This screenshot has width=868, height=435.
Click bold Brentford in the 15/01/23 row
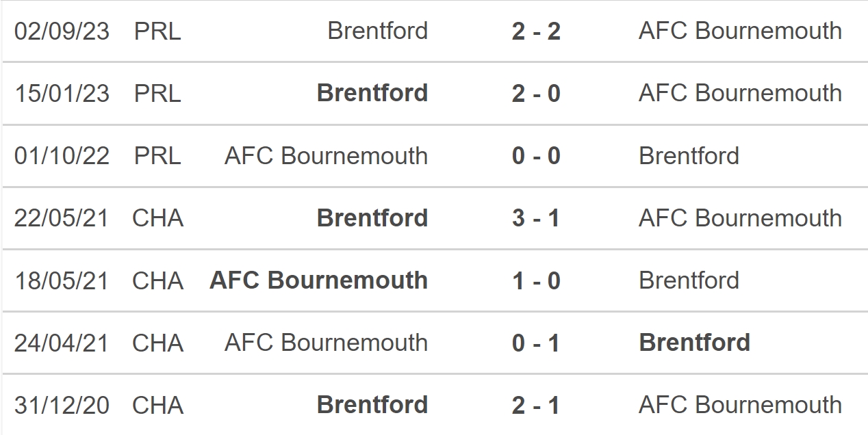372,93
